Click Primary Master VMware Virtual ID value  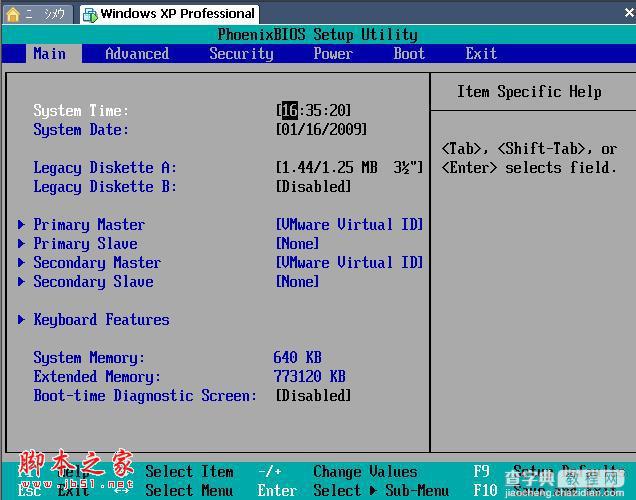coord(349,224)
